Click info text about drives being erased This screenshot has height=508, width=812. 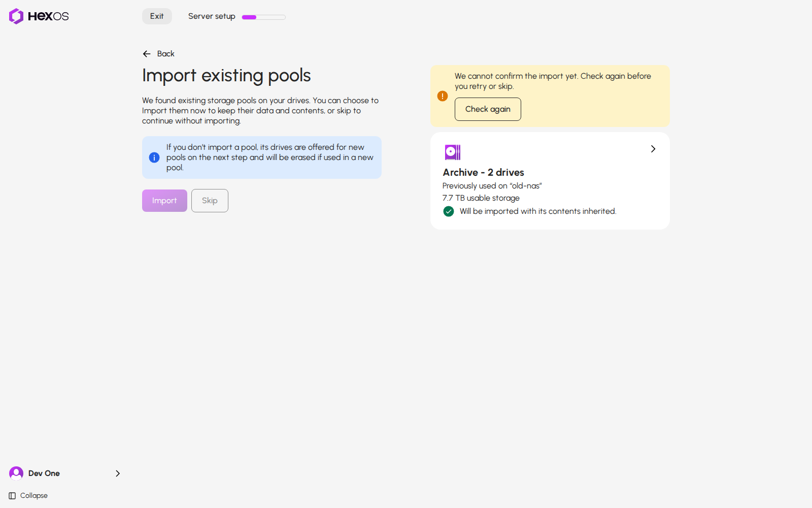(270, 157)
